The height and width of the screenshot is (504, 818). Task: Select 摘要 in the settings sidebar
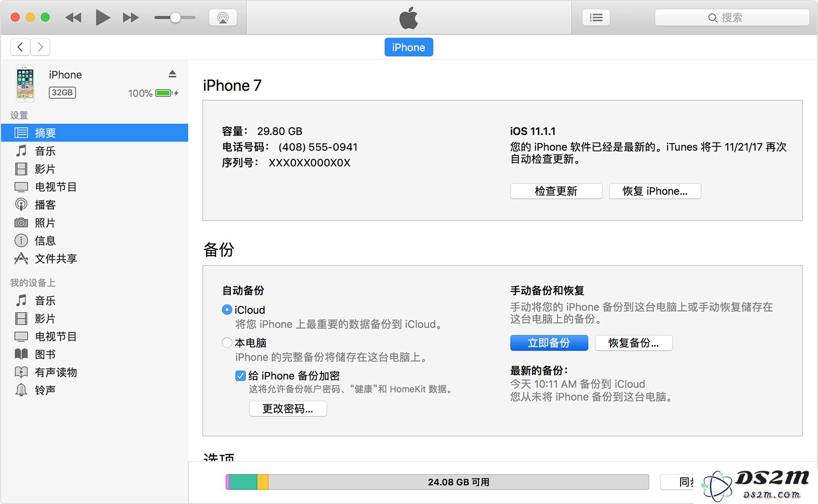94,133
